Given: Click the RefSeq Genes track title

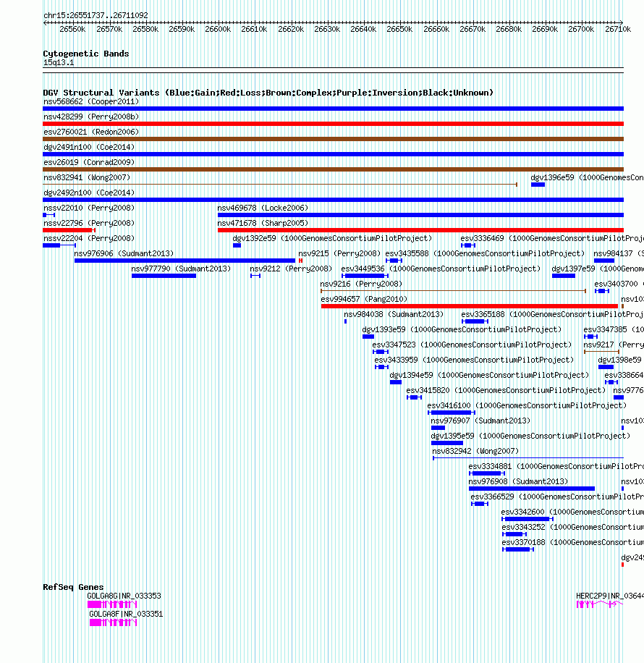Looking at the screenshot, I should [73, 587].
